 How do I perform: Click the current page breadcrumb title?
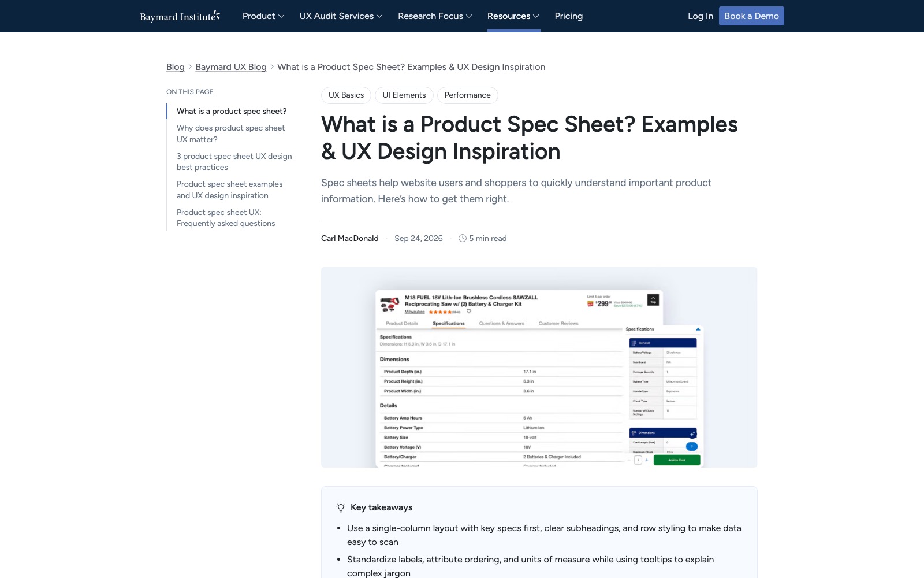click(411, 67)
